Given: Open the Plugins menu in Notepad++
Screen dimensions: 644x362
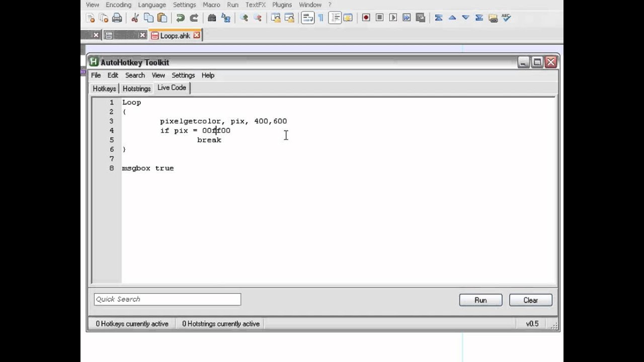Looking at the screenshot, I should click(x=282, y=5).
